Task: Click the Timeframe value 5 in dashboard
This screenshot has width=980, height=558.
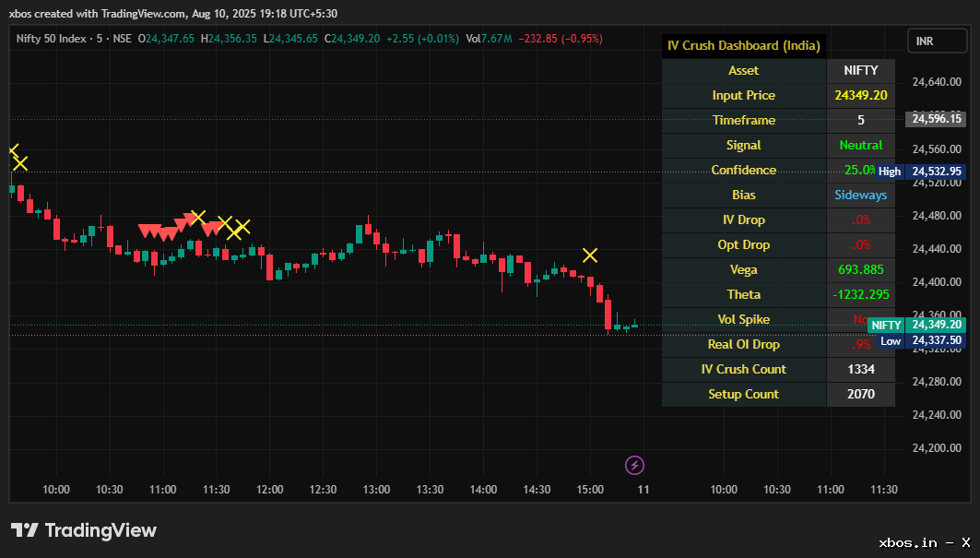Action: 861,120
